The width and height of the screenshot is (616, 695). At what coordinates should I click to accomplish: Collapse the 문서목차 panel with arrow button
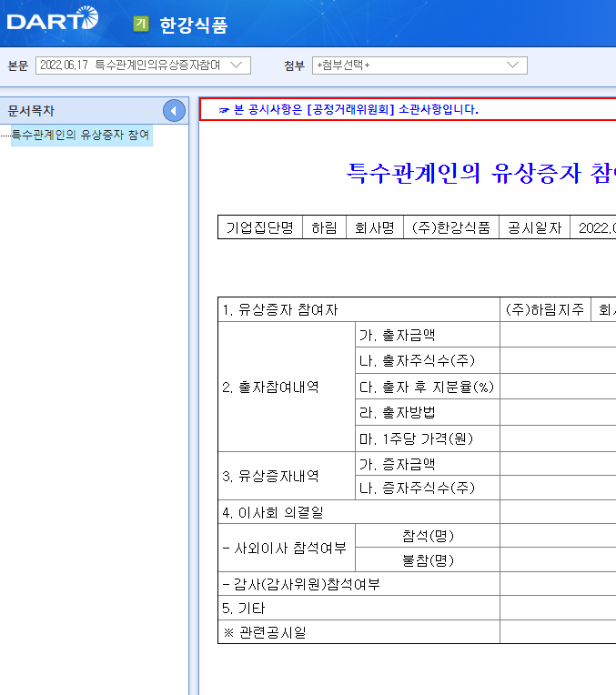pos(174,111)
